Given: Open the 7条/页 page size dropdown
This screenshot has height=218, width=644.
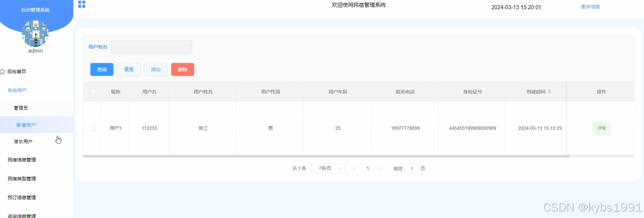Looking at the screenshot, I should tap(327, 168).
